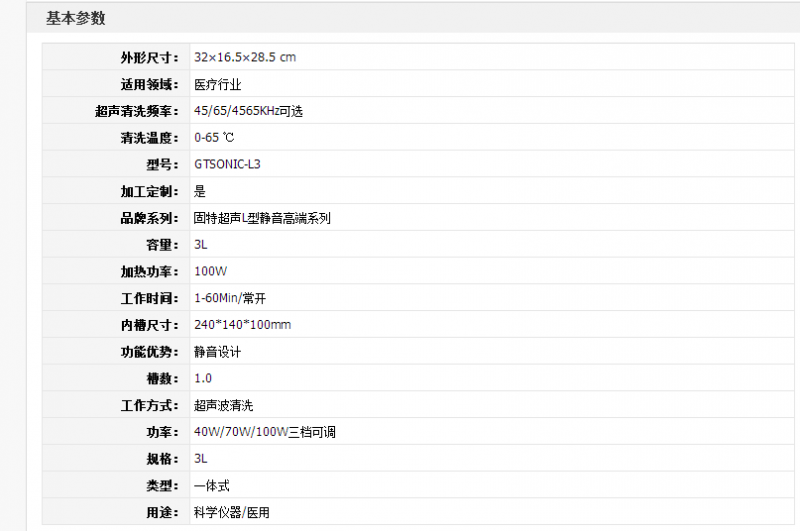Click the 容量 value 3L
This screenshot has width=800, height=531.
(x=201, y=244)
